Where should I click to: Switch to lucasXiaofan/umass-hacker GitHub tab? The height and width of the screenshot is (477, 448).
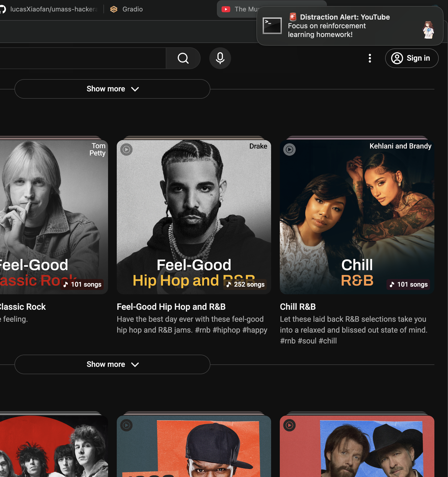point(49,9)
